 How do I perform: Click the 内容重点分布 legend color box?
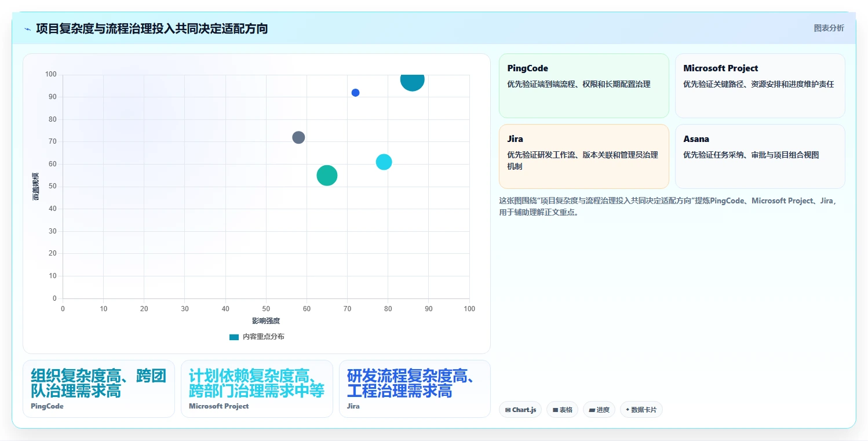(234, 337)
